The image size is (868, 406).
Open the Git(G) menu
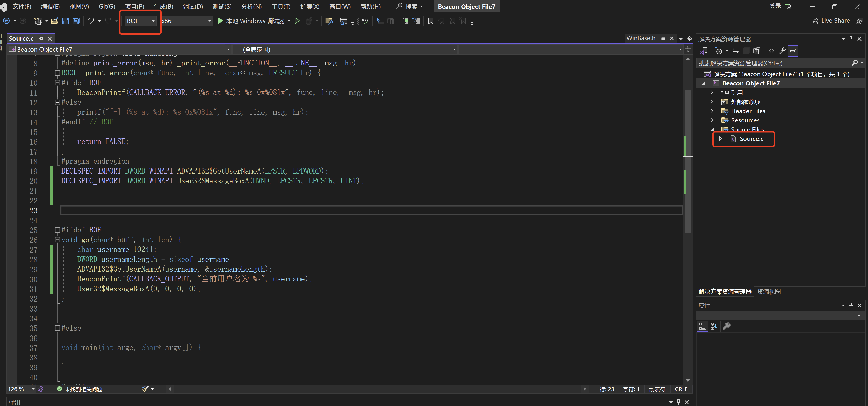(x=107, y=6)
